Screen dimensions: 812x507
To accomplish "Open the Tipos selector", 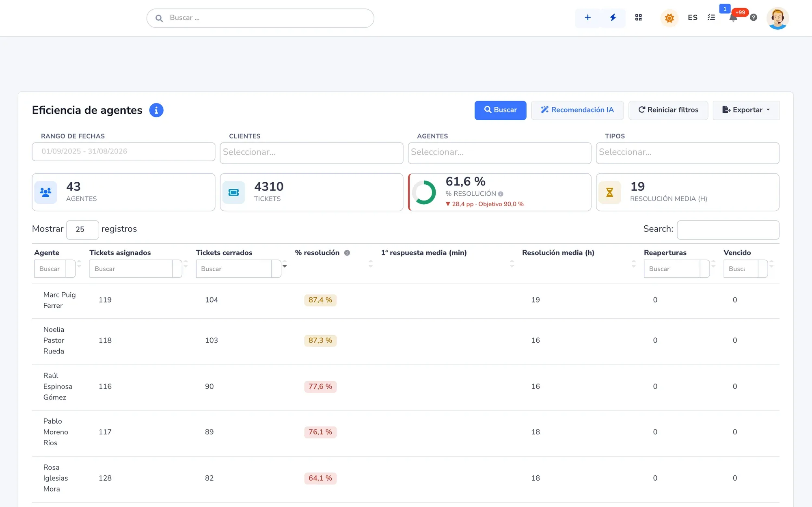I will click(687, 153).
